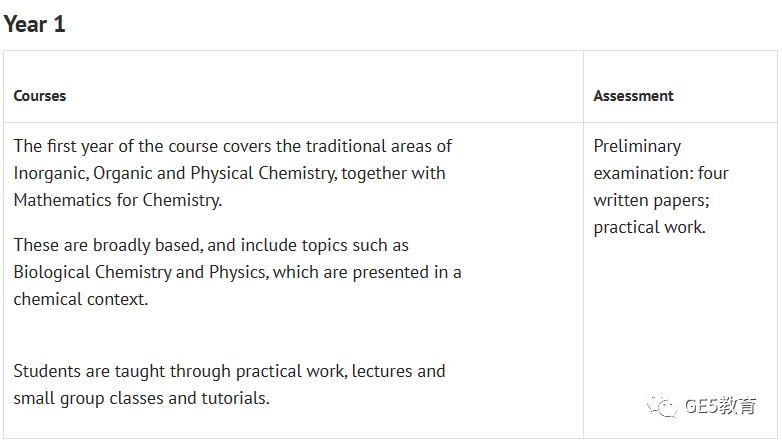Click the Year 1 heading

click(34, 24)
